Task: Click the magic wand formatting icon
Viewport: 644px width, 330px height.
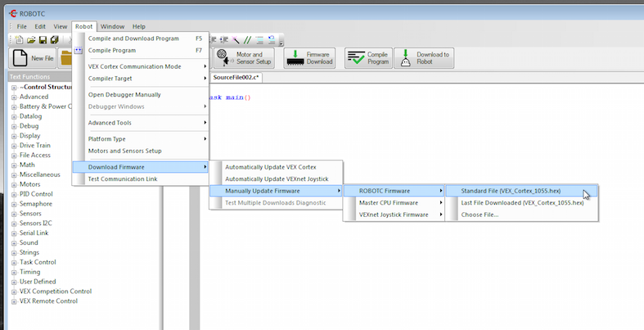Action: tap(236, 40)
